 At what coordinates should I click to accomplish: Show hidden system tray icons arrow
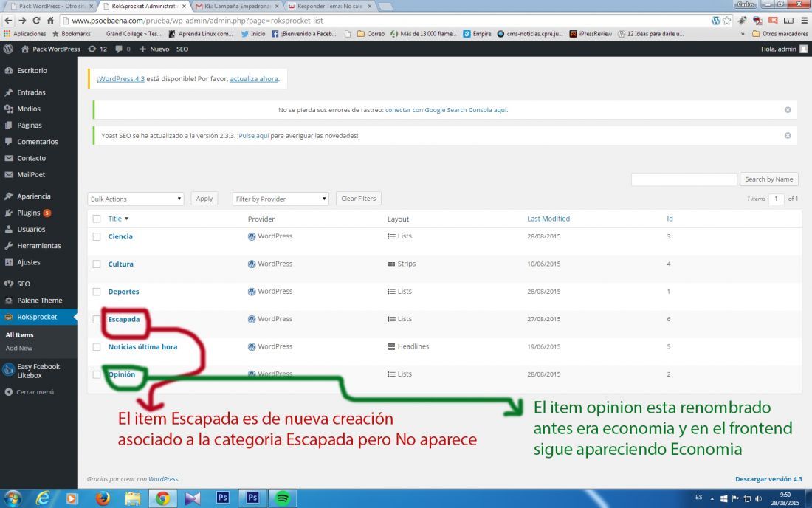(x=712, y=498)
